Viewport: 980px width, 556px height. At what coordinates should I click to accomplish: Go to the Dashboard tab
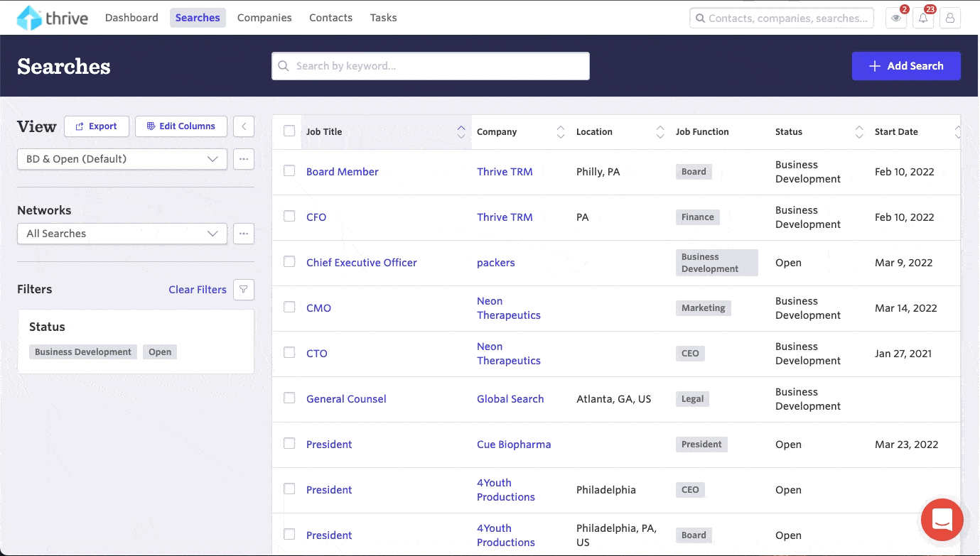131,18
